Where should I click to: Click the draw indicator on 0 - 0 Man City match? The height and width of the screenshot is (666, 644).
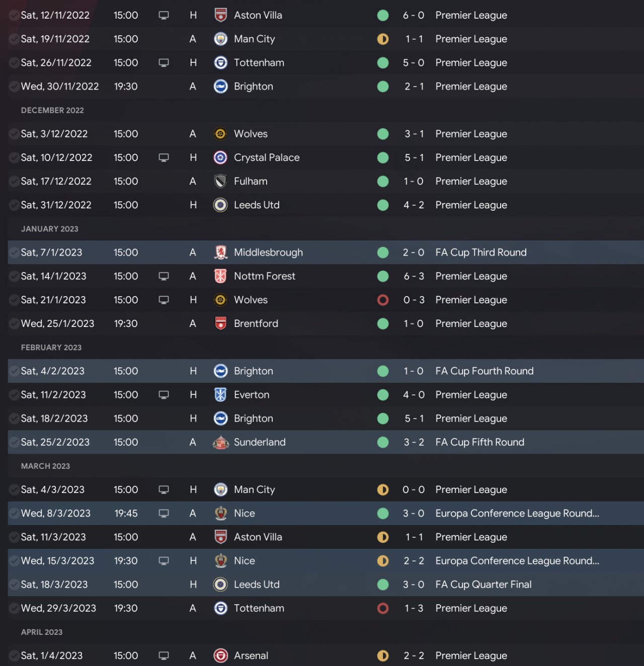[x=383, y=489]
